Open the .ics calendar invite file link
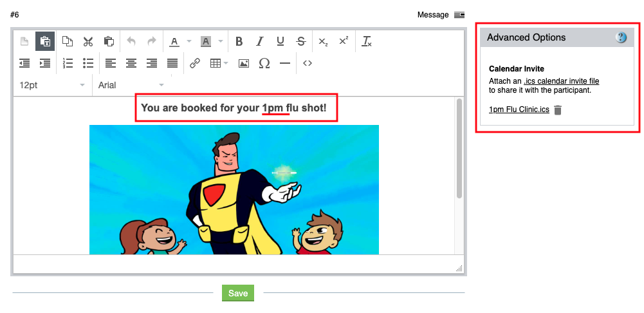Image resolution: width=644 pixels, height=313 pixels. coord(562,81)
